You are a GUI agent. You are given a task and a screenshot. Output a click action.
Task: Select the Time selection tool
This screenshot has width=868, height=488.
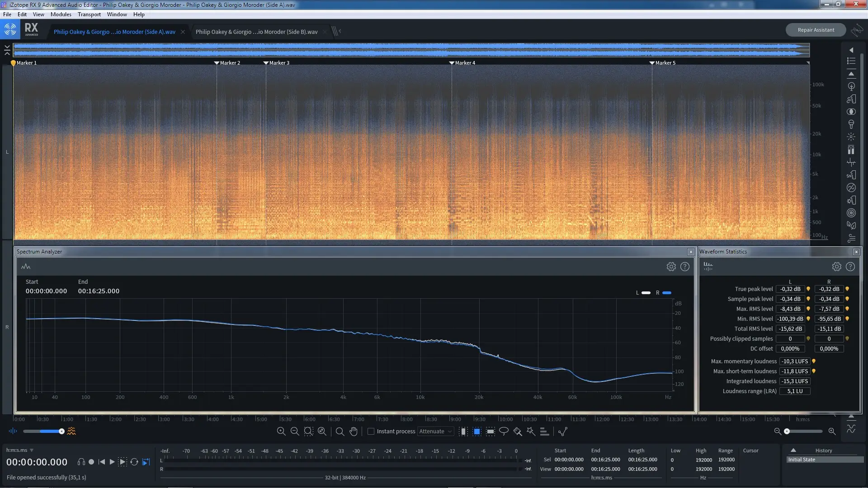pyautogui.click(x=463, y=432)
